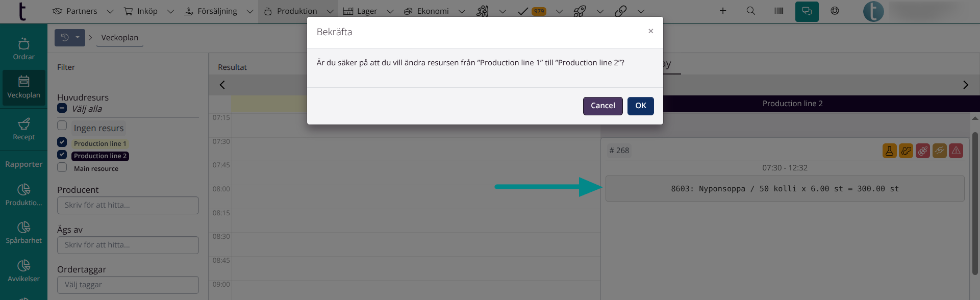
Task: Enable the Main resource checkbox
Action: pos(62,167)
